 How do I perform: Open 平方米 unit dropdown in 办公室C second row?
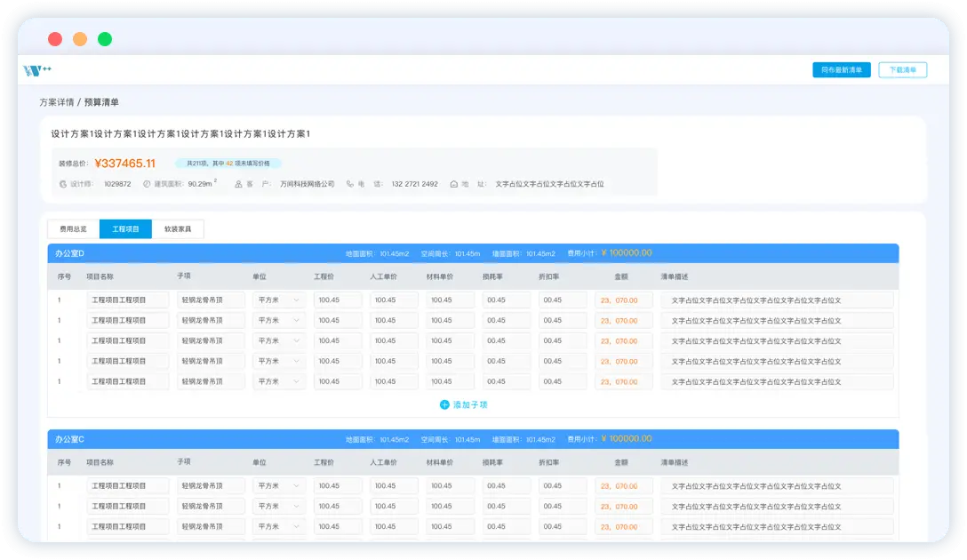[x=279, y=506]
